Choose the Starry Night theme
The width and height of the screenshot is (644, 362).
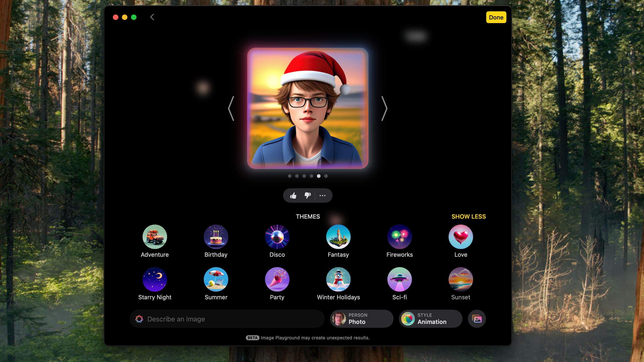155,279
